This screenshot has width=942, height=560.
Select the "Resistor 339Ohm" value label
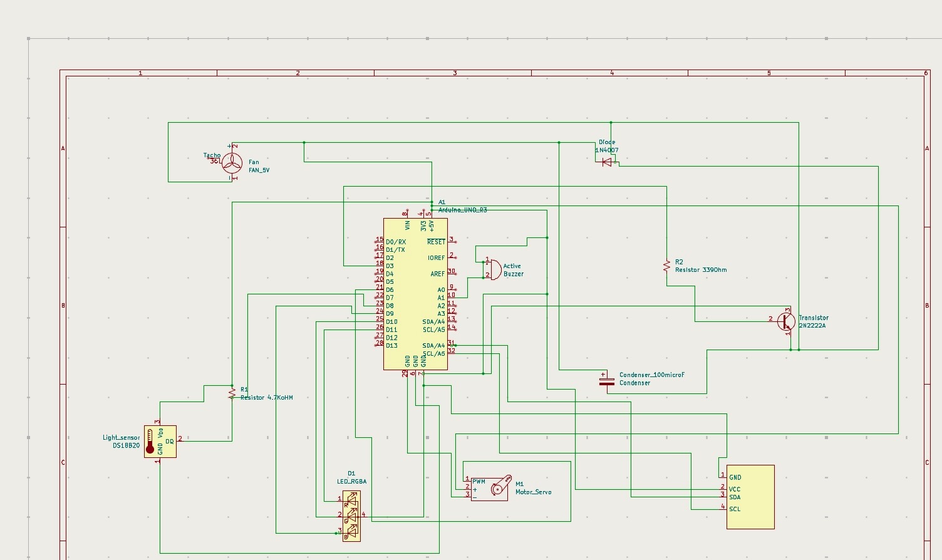[701, 270]
